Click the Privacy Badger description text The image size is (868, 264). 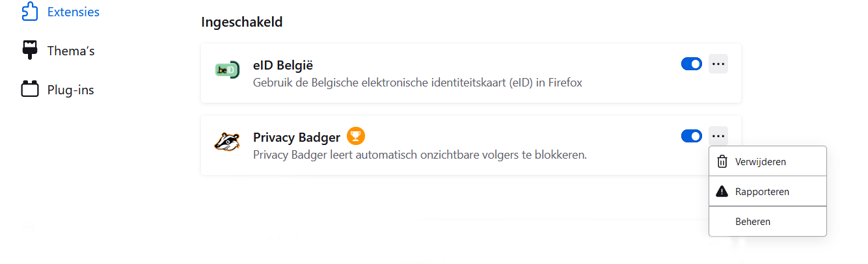pyautogui.click(x=420, y=155)
